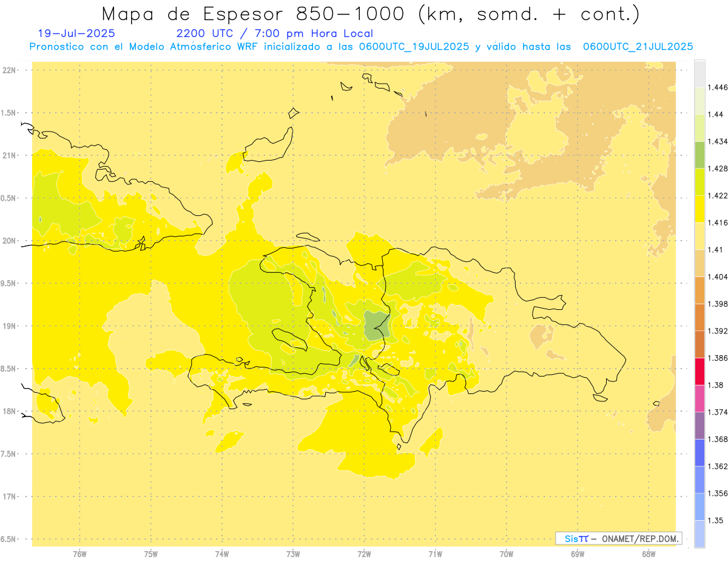Click the '22N' latitude label
The width and height of the screenshot is (728, 562).
[x=9, y=70]
